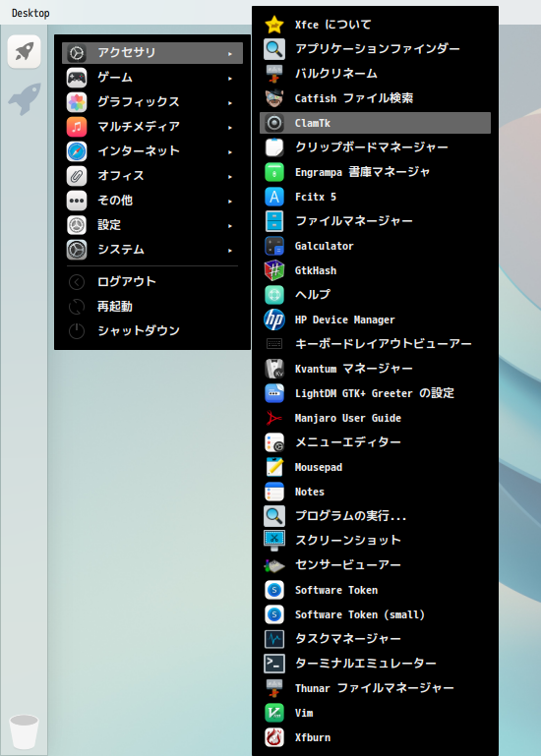The height and width of the screenshot is (756, 541).
Task: Open the グラフィックス menu category
Action: tap(152, 101)
